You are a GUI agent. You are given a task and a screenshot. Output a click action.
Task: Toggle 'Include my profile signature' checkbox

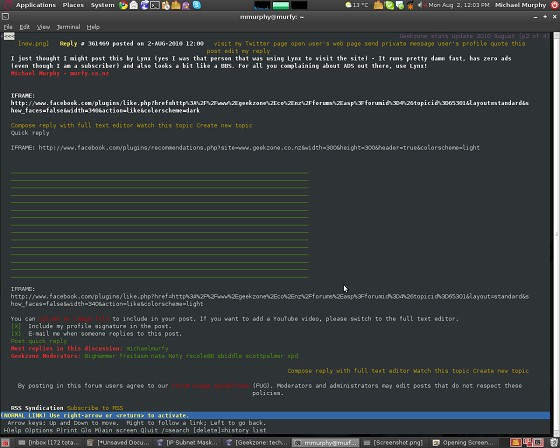pos(16,326)
